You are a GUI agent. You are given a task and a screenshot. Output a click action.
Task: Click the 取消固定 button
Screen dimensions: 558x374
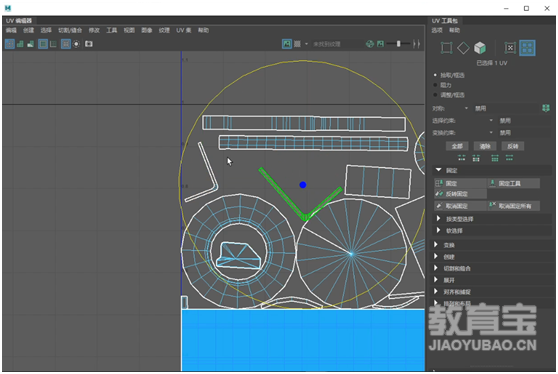(460, 206)
